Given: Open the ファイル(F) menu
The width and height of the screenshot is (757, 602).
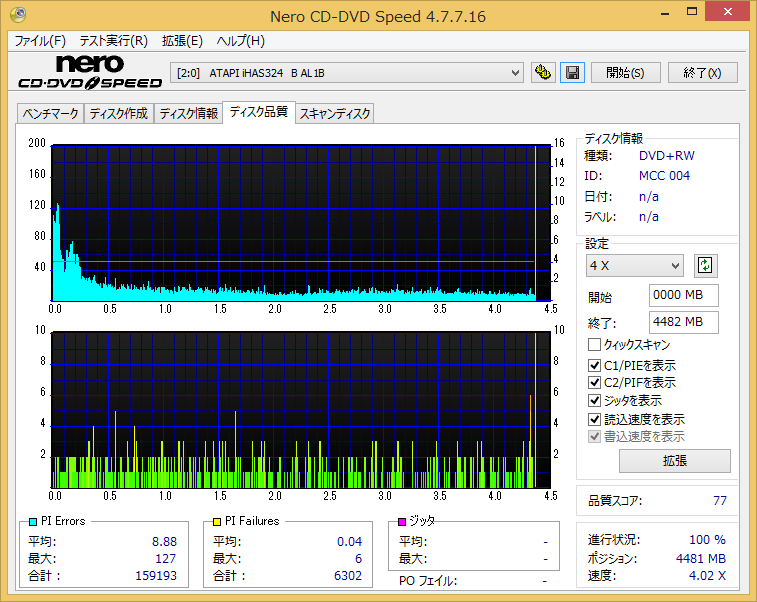Looking at the screenshot, I should tap(40, 41).
